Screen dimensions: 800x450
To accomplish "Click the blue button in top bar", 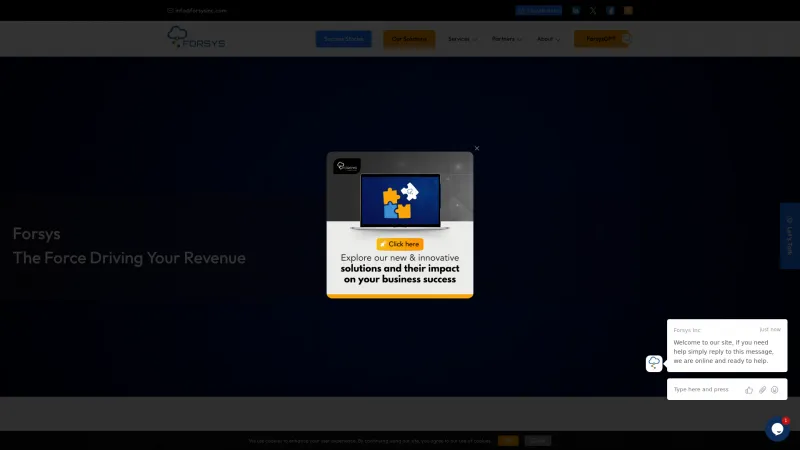I will point(538,10).
